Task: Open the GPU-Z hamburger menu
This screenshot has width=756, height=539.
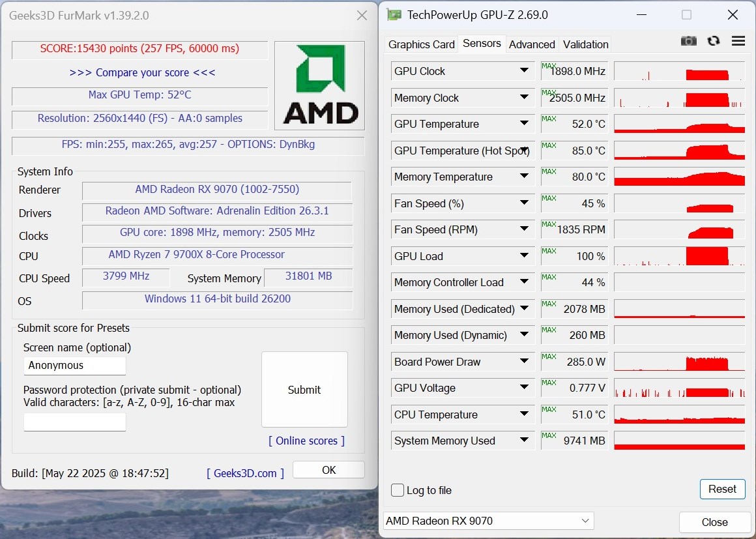Action: pos(738,41)
